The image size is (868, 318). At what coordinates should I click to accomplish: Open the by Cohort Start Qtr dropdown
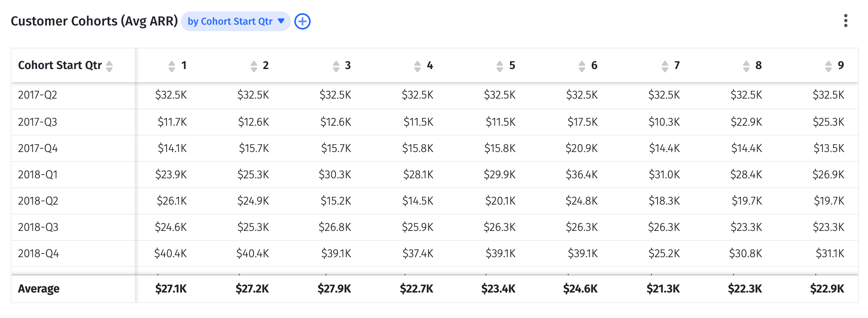pyautogui.click(x=235, y=21)
